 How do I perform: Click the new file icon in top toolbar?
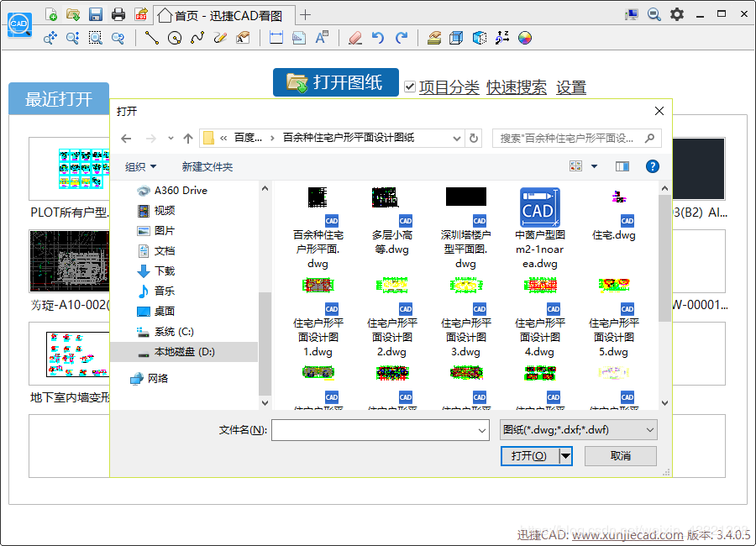[51, 14]
